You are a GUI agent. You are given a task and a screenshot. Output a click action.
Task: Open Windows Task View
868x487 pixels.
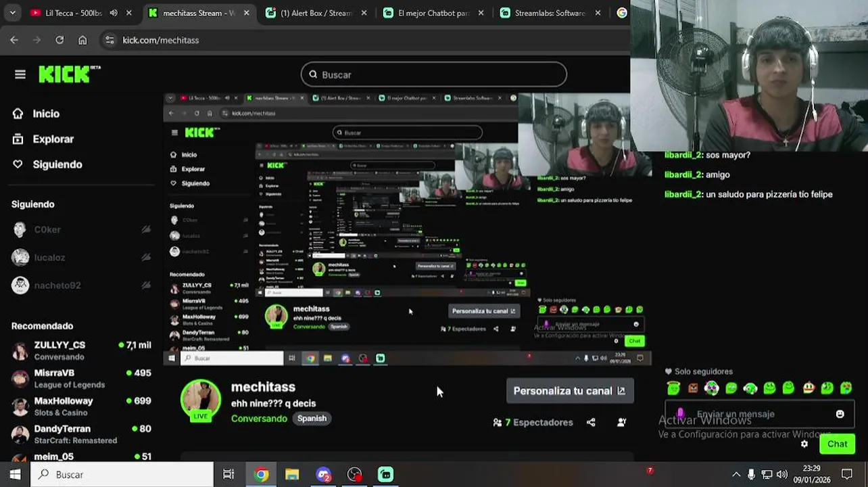point(228,474)
